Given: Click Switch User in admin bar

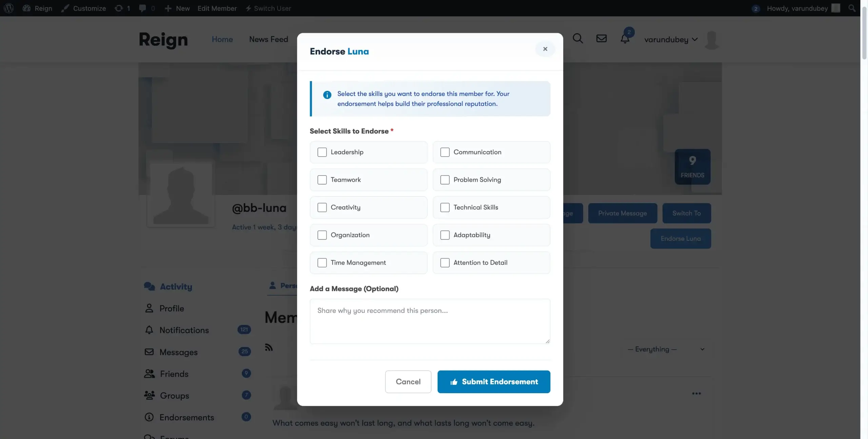Looking at the screenshot, I should (268, 8).
